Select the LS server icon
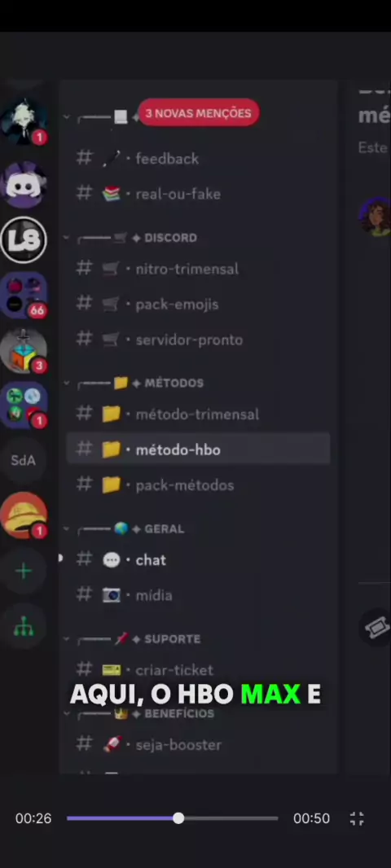The image size is (391, 868). point(24,239)
